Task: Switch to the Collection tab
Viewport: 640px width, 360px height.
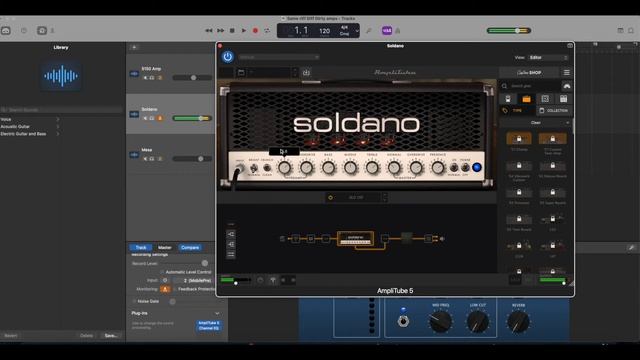Action: tap(554, 111)
